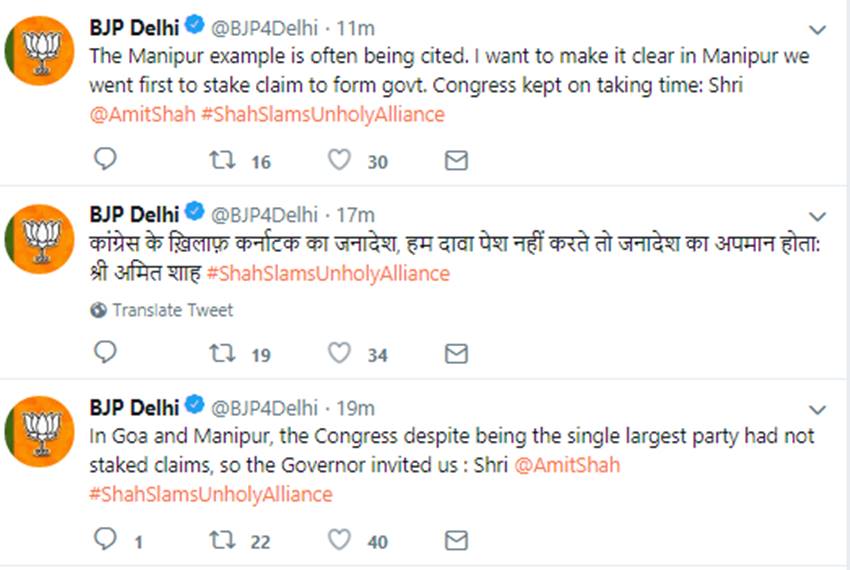Open the options chevron on the 11m tweet
The image size is (850, 570).
tap(817, 30)
